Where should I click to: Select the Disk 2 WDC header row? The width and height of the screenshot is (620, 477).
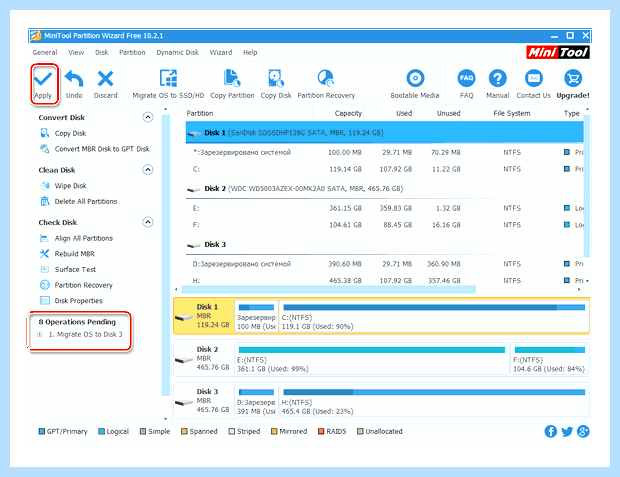(384, 189)
